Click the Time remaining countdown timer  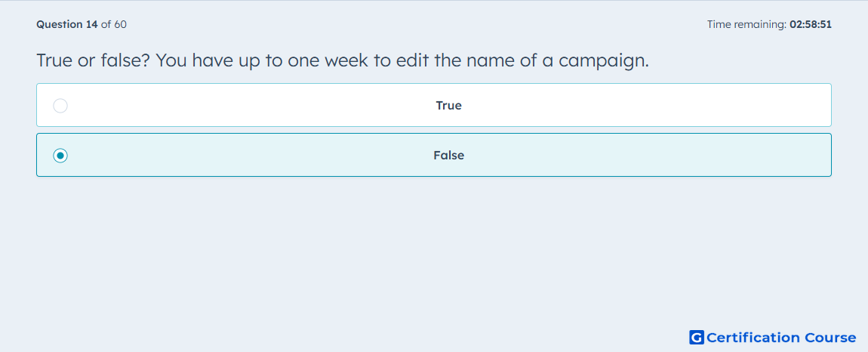click(769, 24)
